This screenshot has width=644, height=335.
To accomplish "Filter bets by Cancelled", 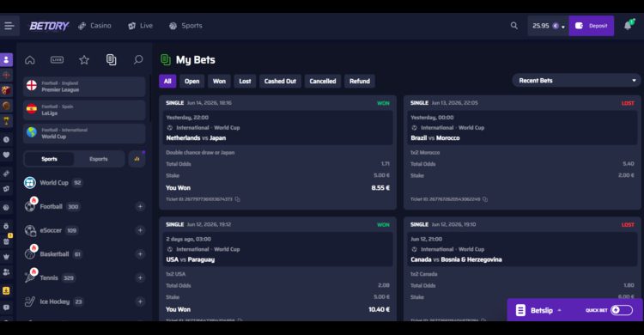I will 323,82.
